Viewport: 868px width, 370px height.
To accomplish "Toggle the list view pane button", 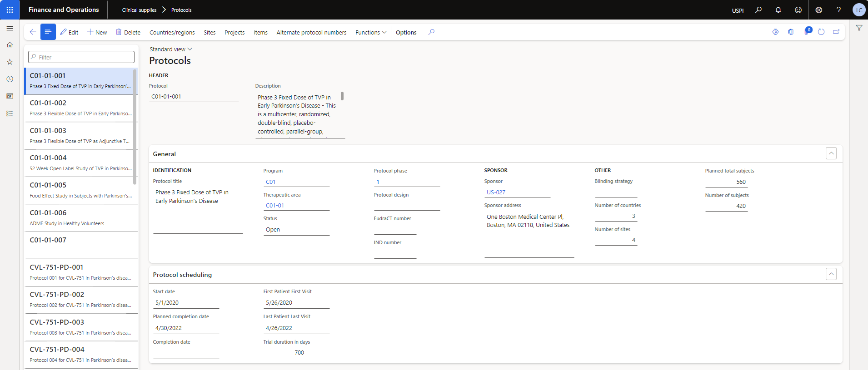I will click(48, 32).
